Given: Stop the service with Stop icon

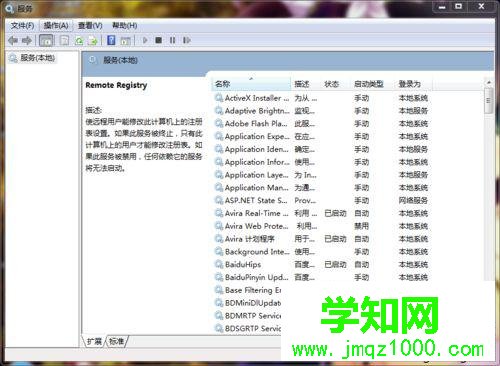Looking at the screenshot, I should tap(159, 40).
